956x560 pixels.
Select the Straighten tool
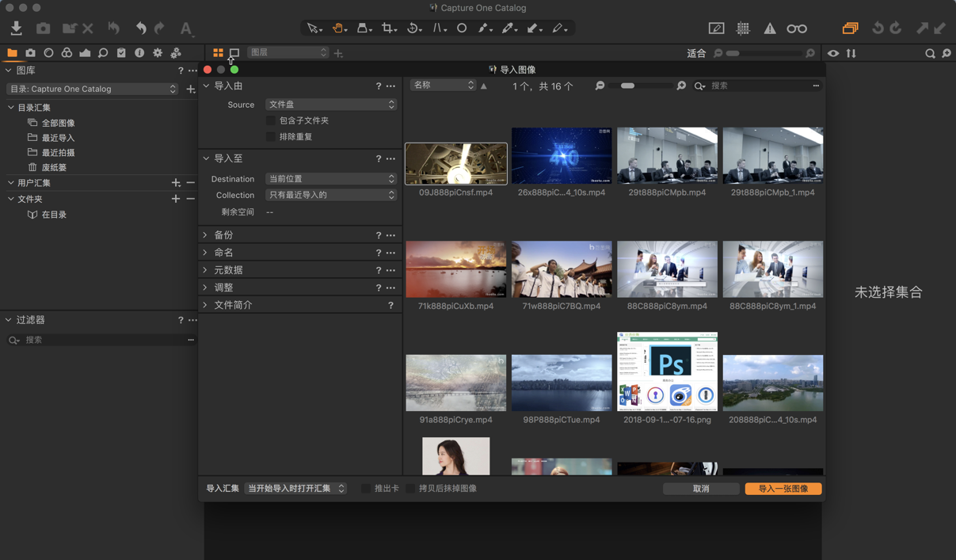438,28
